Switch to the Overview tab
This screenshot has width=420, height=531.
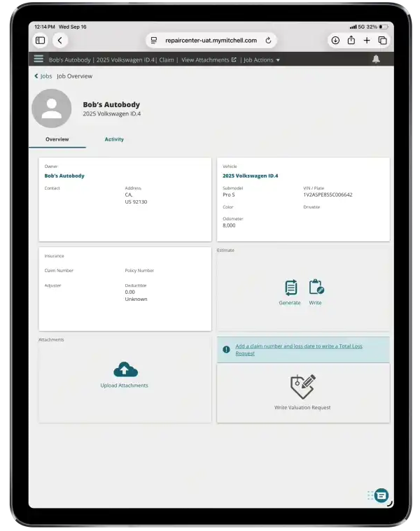click(x=57, y=139)
